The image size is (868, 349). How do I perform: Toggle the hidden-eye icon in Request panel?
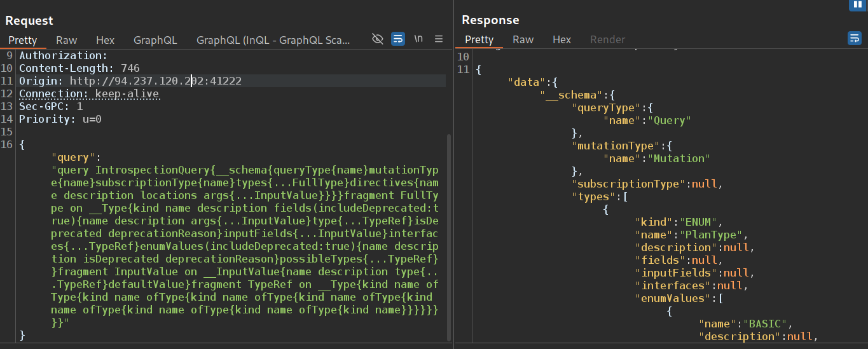pos(378,39)
